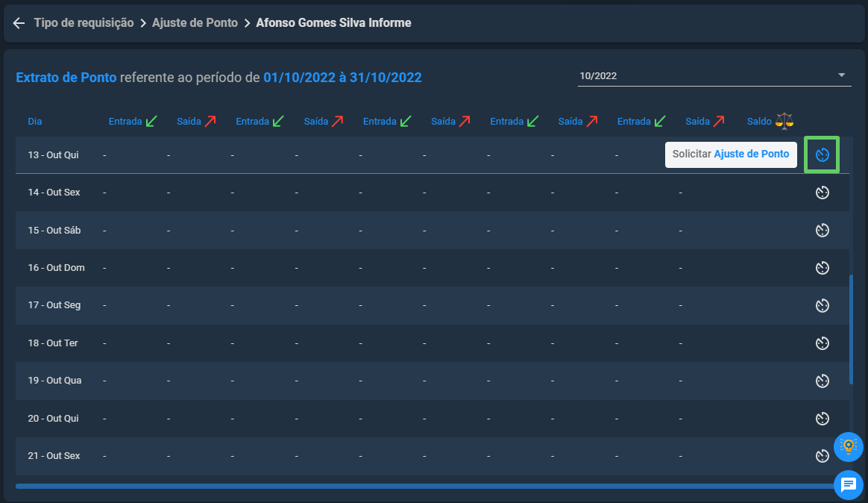
Task: Open Tipo de requisição breadcrumb
Action: click(x=84, y=22)
